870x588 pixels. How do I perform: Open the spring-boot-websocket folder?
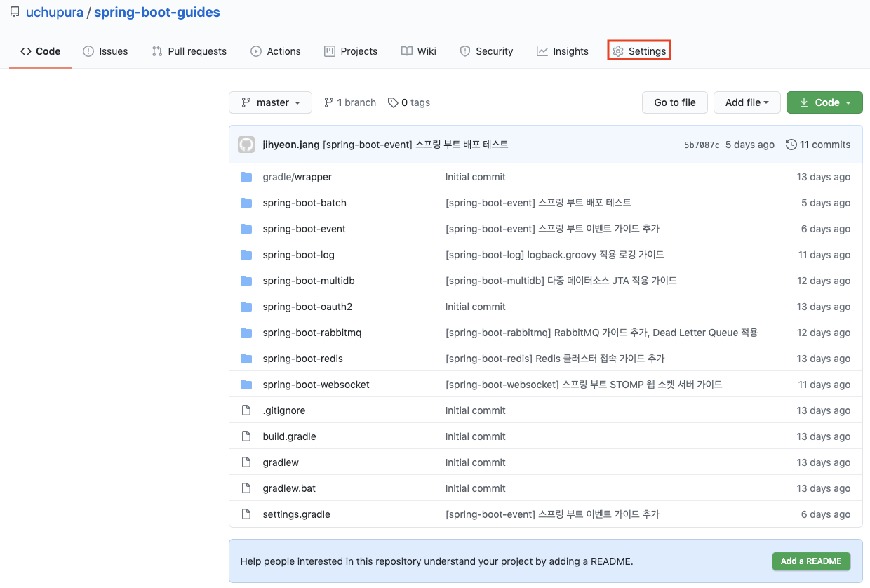(316, 385)
